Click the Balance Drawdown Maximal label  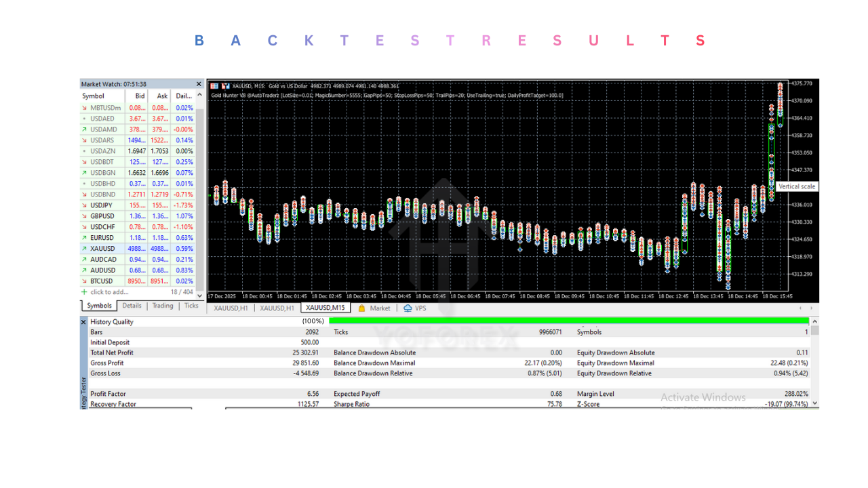tap(374, 363)
